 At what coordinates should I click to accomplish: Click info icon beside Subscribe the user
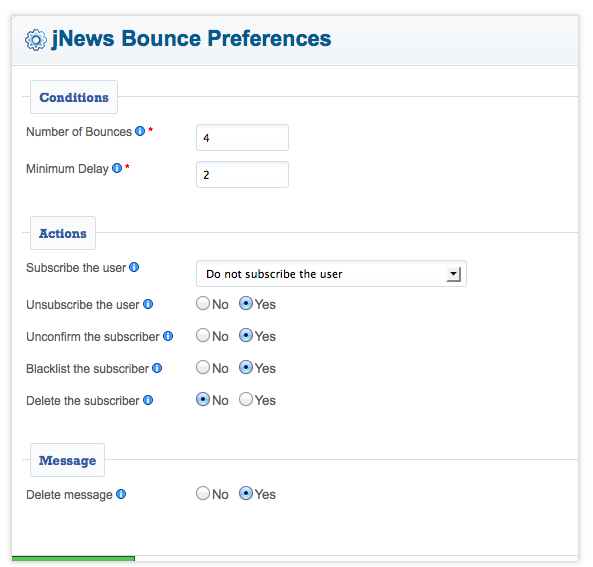pos(134,267)
